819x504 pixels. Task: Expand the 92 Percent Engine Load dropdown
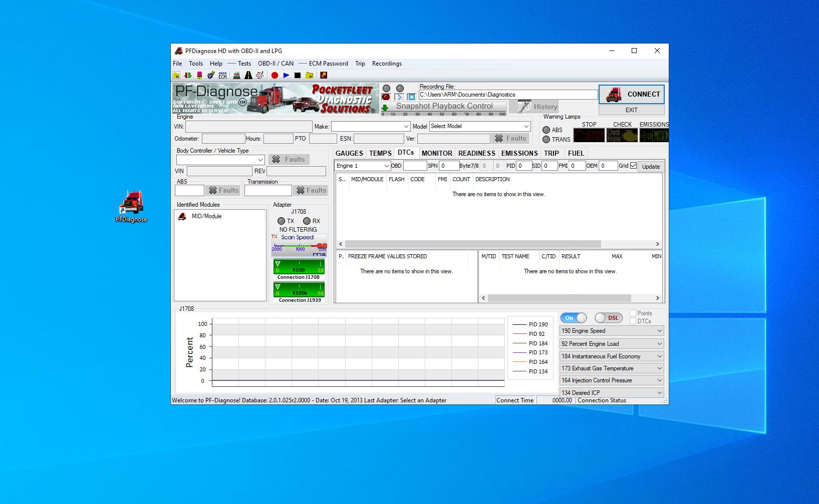[612, 344]
